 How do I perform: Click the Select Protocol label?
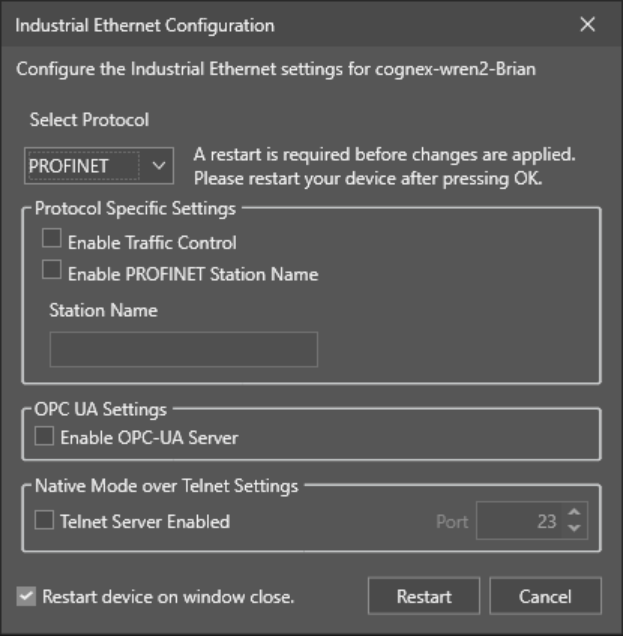89,120
